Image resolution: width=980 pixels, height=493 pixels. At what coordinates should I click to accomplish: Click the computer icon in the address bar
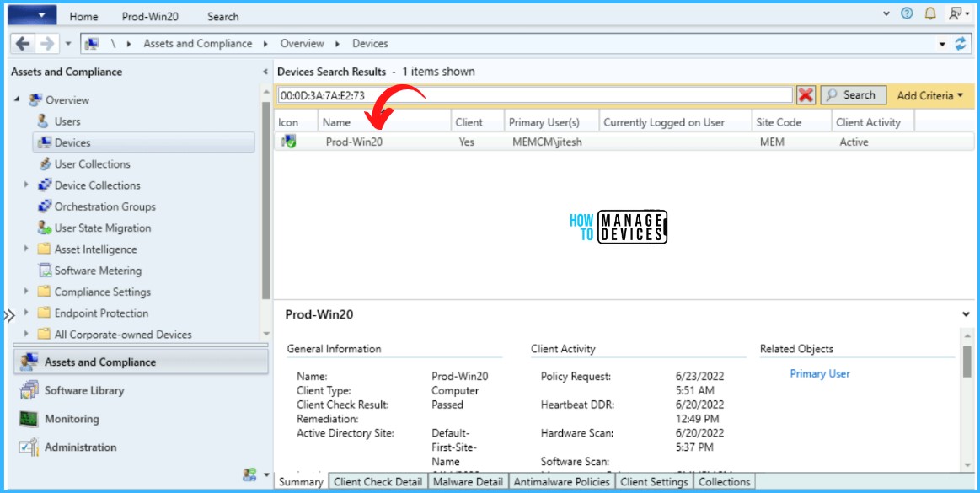coord(91,44)
